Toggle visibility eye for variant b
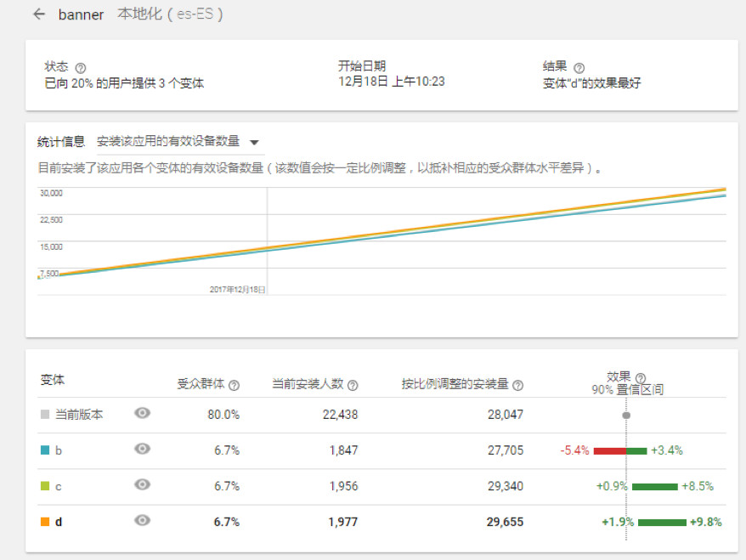 (x=142, y=449)
